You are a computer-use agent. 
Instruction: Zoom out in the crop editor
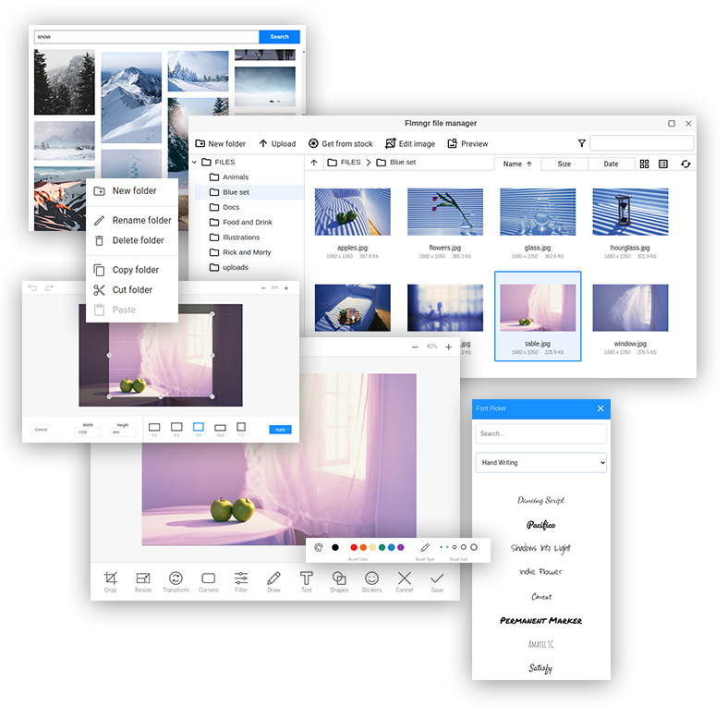[263, 288]
